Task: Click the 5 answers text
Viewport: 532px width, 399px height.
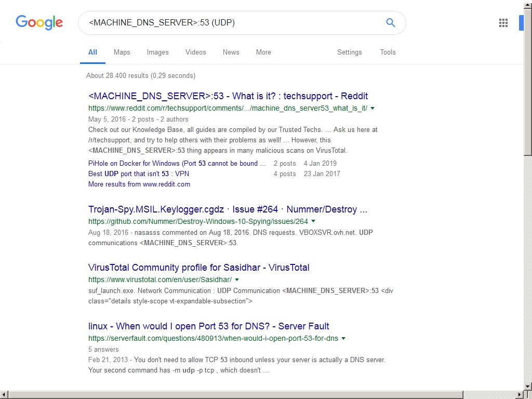Action: 103,350
